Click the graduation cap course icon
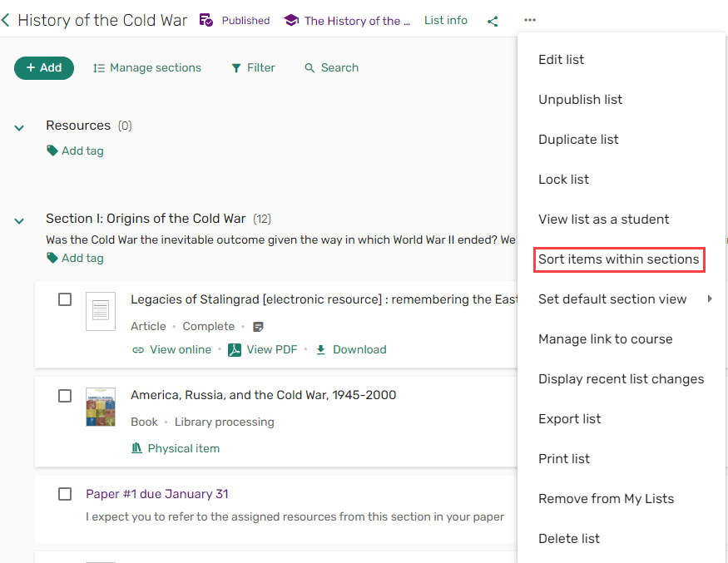This screenshot has height=563, width=728. (291, 21)
